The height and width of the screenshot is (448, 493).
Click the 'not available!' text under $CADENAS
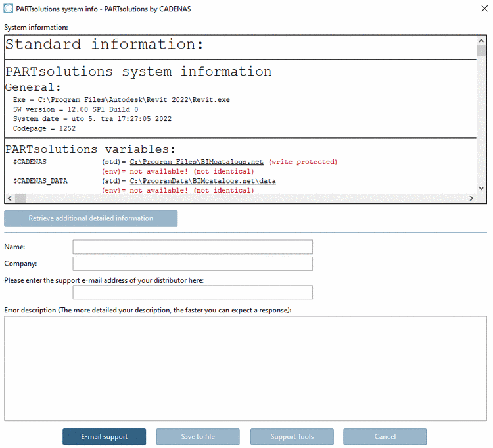[x=159, y=172]
